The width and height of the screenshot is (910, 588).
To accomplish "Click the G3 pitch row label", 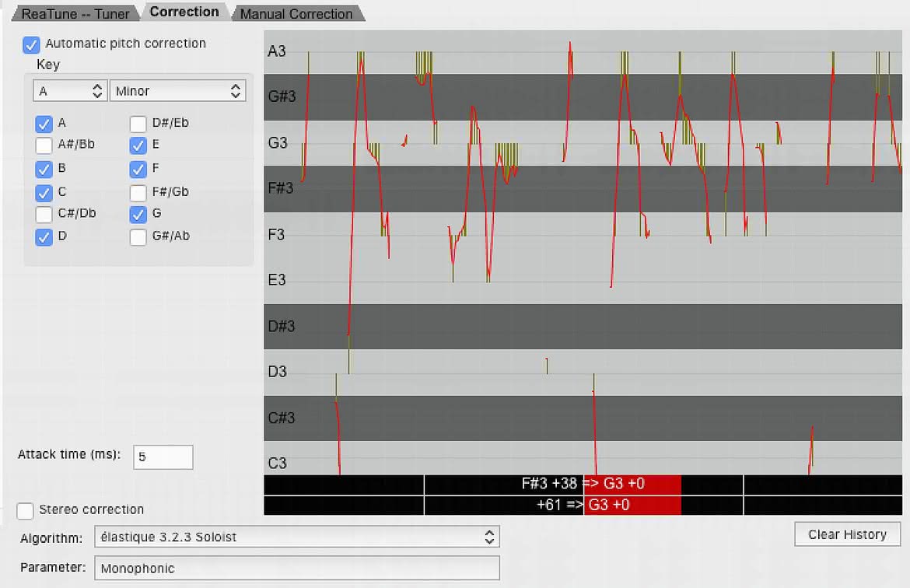I will [278, 143].
